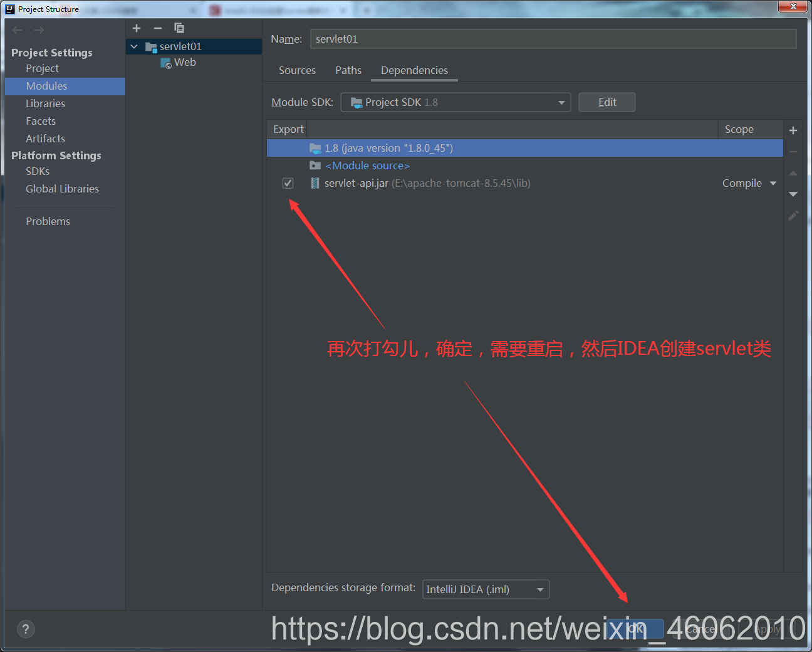Select the Web facet icon
This screenshot has height=652, width=812.
click(166, 63)
